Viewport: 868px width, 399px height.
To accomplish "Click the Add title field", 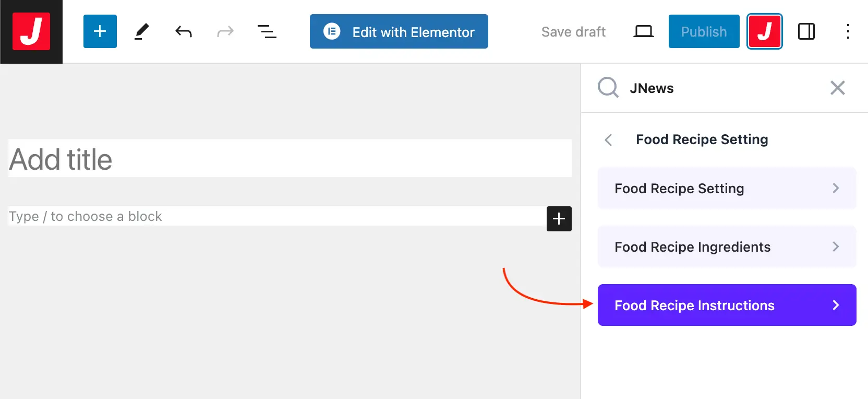I will click(x=290, y=159).
